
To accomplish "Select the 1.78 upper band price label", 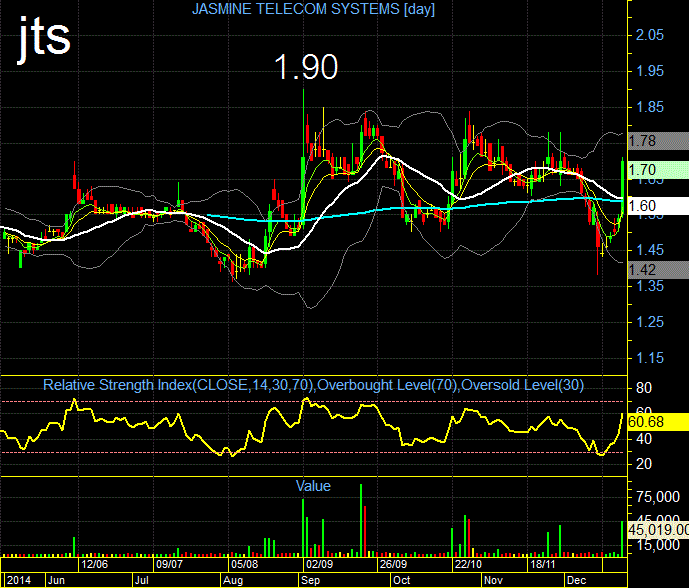I will point(658,141).
